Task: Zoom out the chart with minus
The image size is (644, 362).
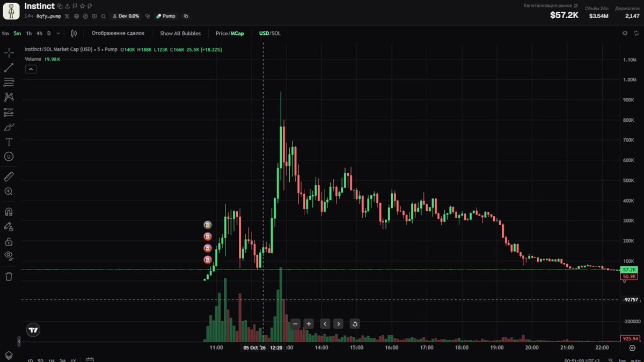Action: coord(295,323)
